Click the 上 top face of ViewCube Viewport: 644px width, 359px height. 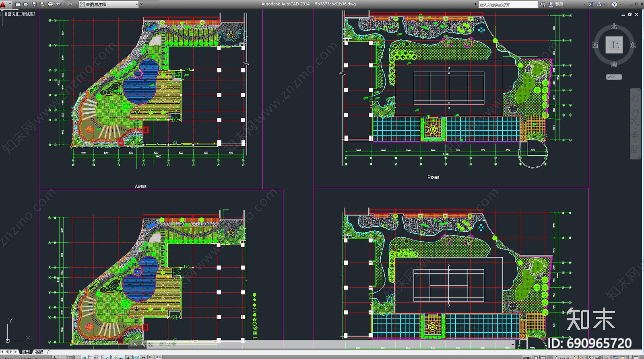click(x=614, y=45)
